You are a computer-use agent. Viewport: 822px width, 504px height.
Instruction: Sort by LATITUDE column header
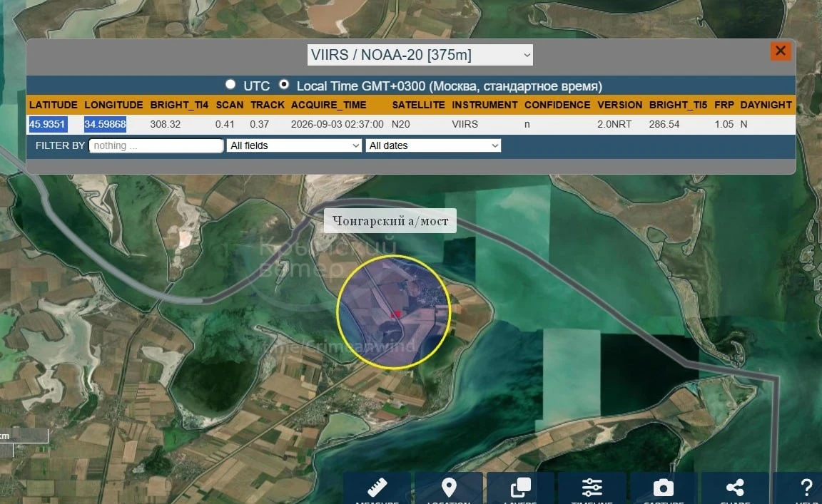pos(54,105)
